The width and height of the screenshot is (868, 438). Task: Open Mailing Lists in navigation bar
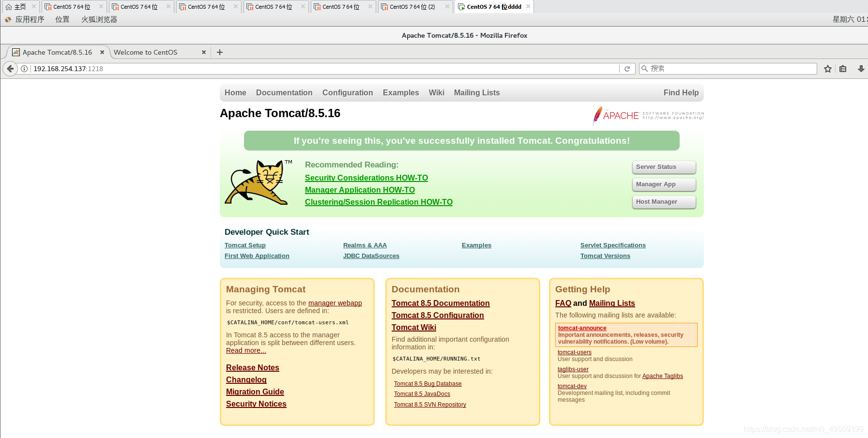click(x=477, y=93)
